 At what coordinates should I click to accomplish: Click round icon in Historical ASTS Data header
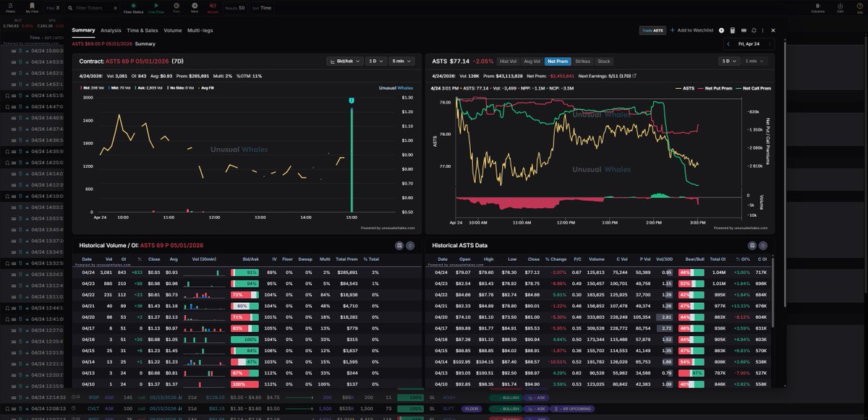762,246
